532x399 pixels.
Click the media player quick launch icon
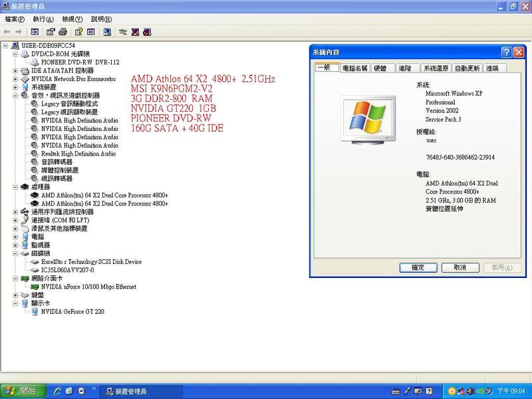point(81,391)
